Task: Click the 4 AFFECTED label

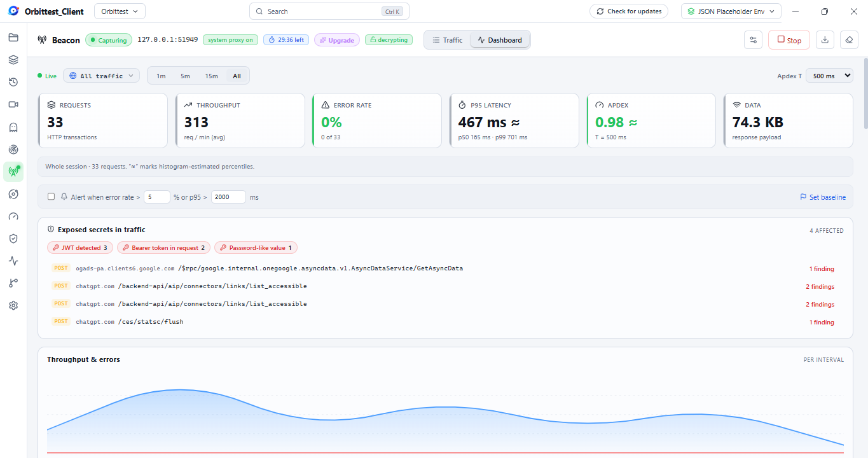Action: [827, 230]
